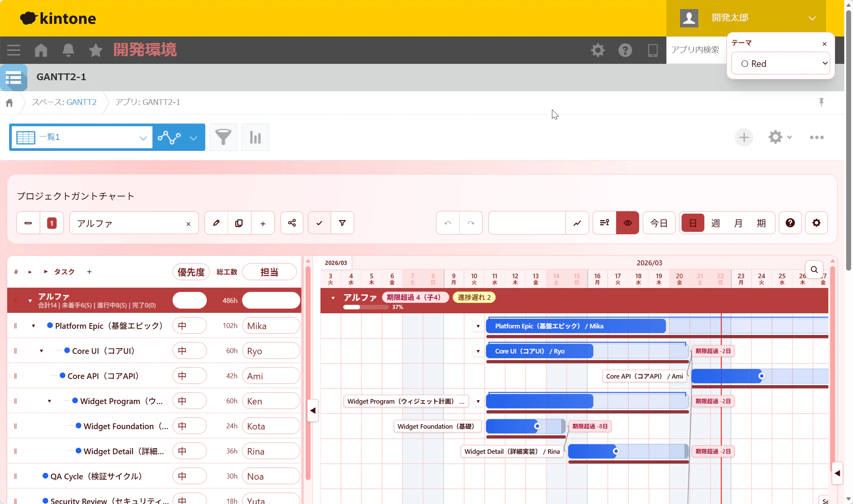Open the Red theme dropdown

780,63
